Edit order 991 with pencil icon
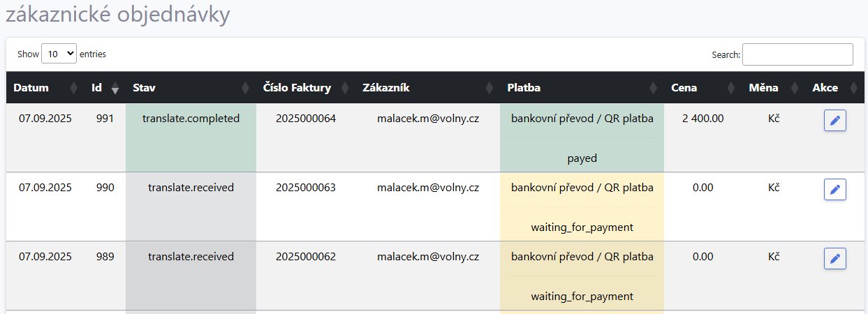868x314 pixels. pyautogui.click(x=834, y=121)
